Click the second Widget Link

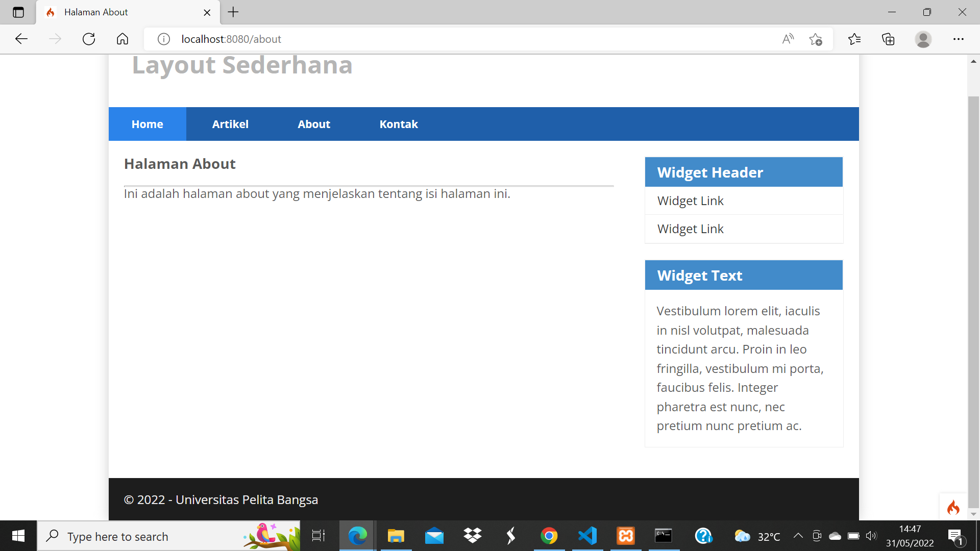690,229
